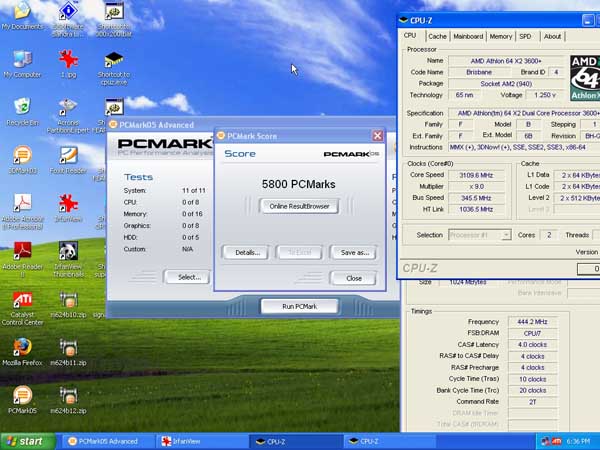Open the About tab in CPU-Z
The width and height of the screenshot is (600, 450).
pyautogui.click(x=552, y=36)
